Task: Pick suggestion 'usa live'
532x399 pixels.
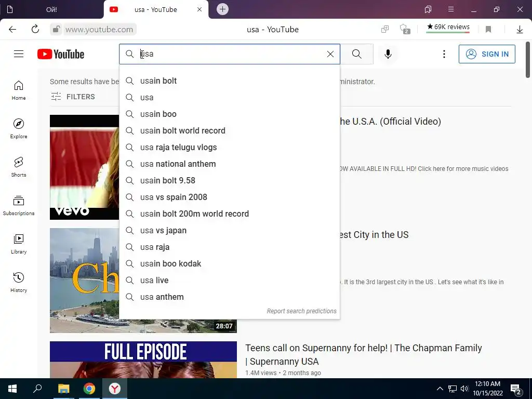Action: [229, 280]
